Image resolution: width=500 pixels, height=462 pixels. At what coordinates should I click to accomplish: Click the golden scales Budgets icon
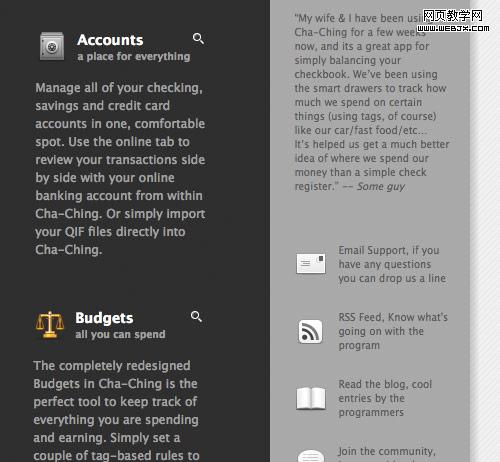tap(50, 324)
